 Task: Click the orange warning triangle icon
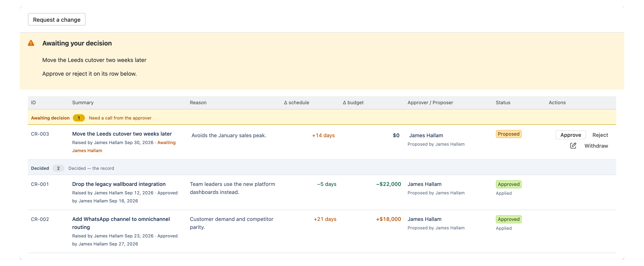coord(31,43)
